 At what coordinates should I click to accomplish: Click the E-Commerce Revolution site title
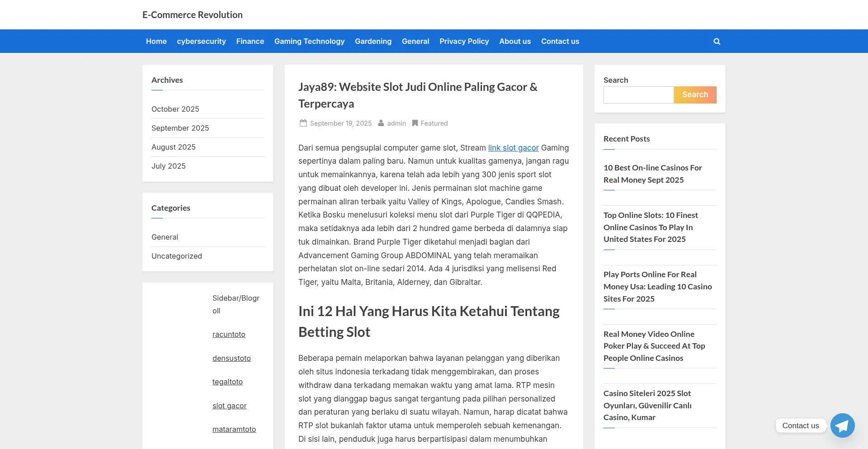[x=192, y=15]
